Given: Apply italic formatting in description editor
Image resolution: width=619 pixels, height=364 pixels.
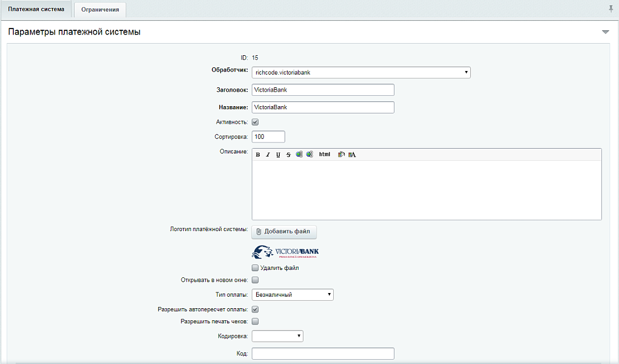Looking at the screenshot, I should [x=268, y=155].
